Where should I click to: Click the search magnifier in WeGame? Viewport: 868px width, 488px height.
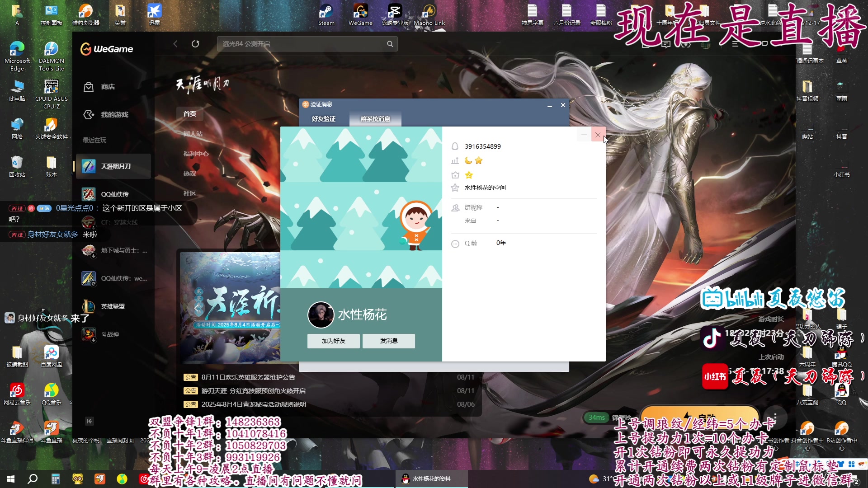390,44
